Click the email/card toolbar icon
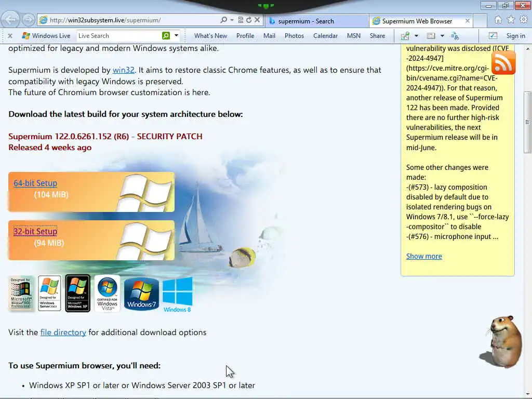532x399 pixels. pyautogui.click(x=431, y=36)
